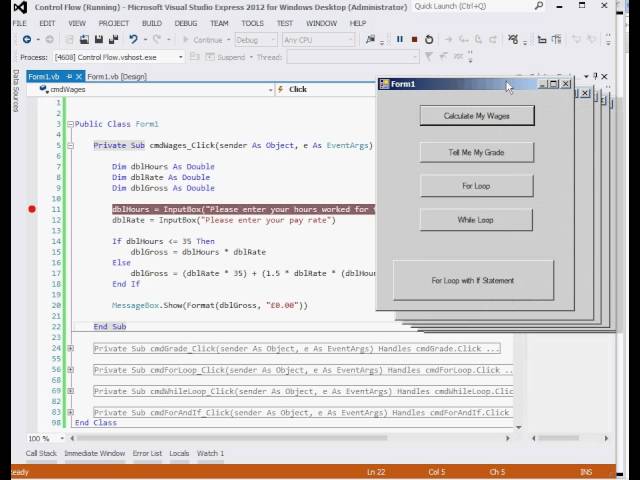This screenshot has width=640, height=480.
Task: Expand the cmdForLoop_Click sub
Action: click(x=70, y=369)
